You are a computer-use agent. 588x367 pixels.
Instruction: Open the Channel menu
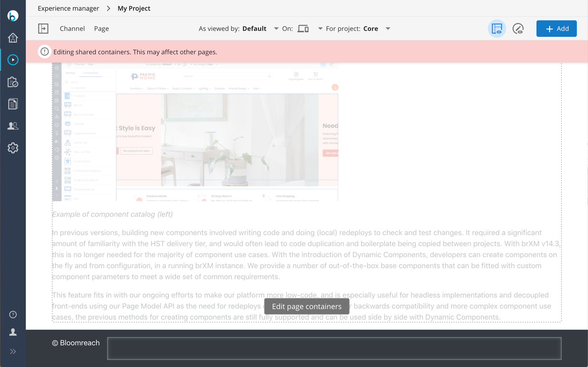(72, 28)
